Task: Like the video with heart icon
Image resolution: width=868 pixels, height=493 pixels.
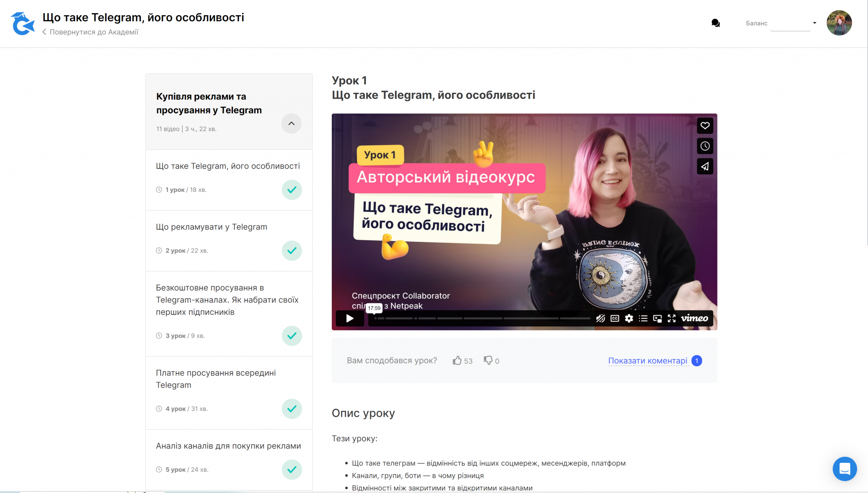Action: click(x=705, y=126)
